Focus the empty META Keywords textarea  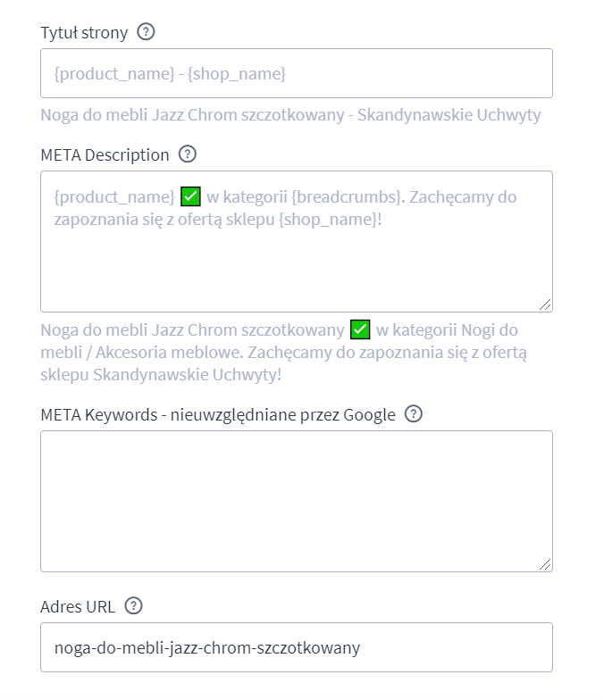point(297,502)
